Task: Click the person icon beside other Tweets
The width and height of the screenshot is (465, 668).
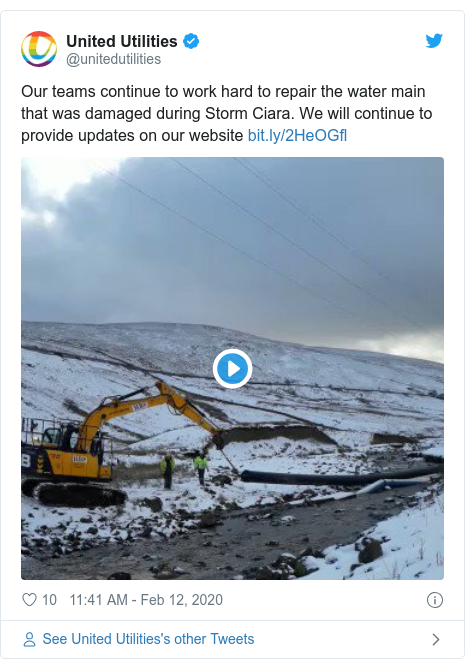Action: 29,639
